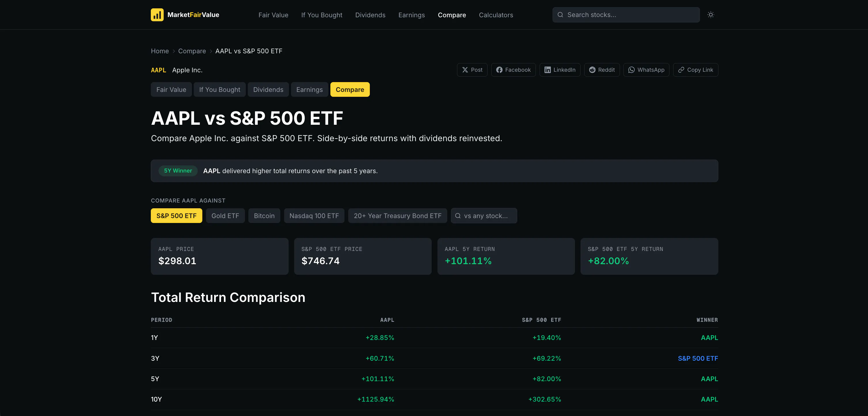The height and width of the screenshot is (416, 868).
Task: Open Dividends in top navigation
Action: click(x=370, y=15)
